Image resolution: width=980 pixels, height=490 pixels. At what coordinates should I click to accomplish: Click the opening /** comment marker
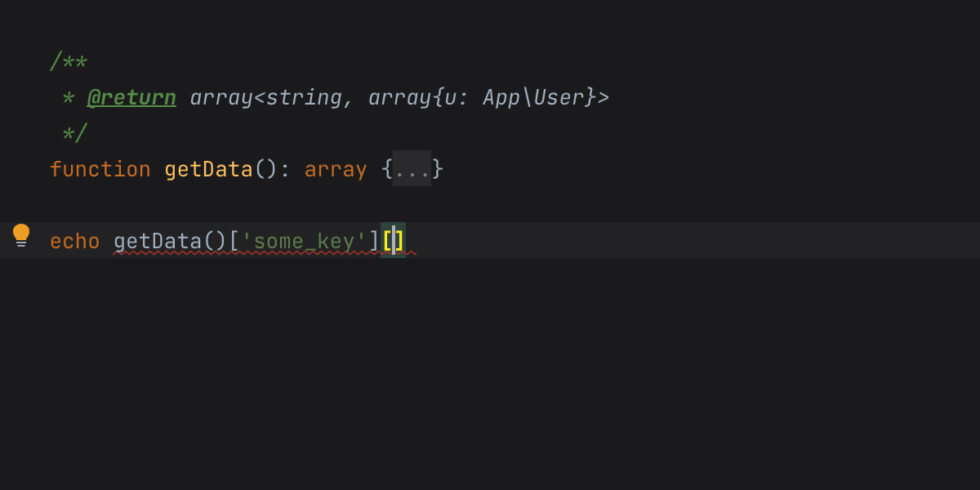tap(69, 62)
